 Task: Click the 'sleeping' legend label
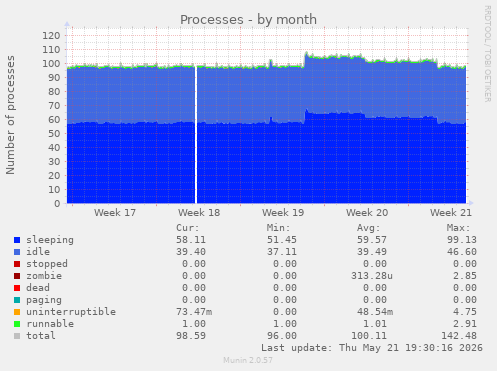tap(50, 240)
